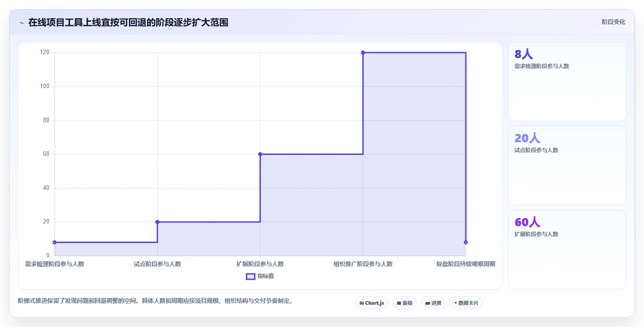The image size is (644, 327).
Task: Click the y-axis value 80
Action: click(x=46, y=120)
